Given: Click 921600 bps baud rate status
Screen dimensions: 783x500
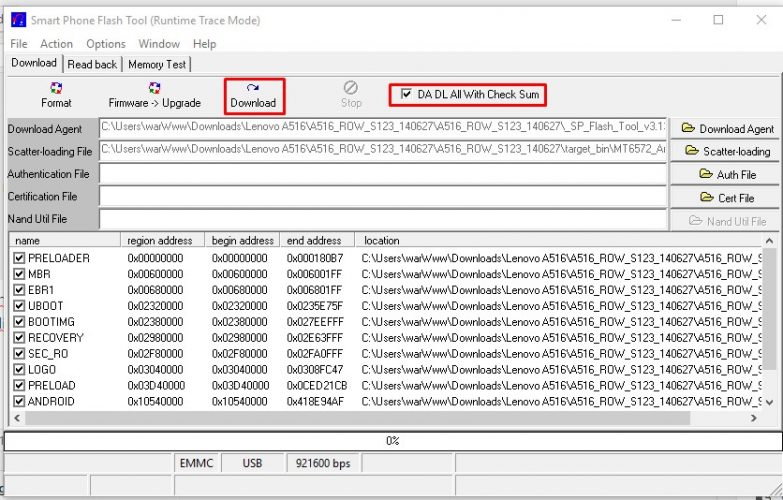Looking at the screenshot, I should (x=323, y=464).
